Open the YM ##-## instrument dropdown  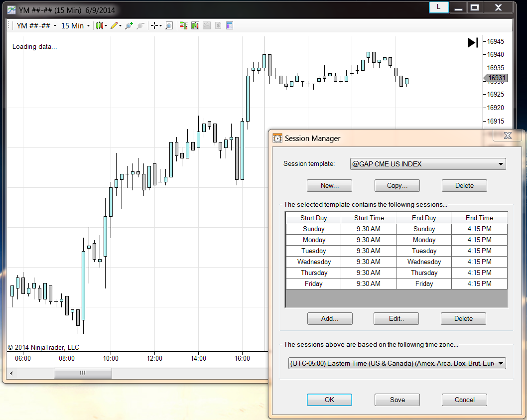coord(37,25)
